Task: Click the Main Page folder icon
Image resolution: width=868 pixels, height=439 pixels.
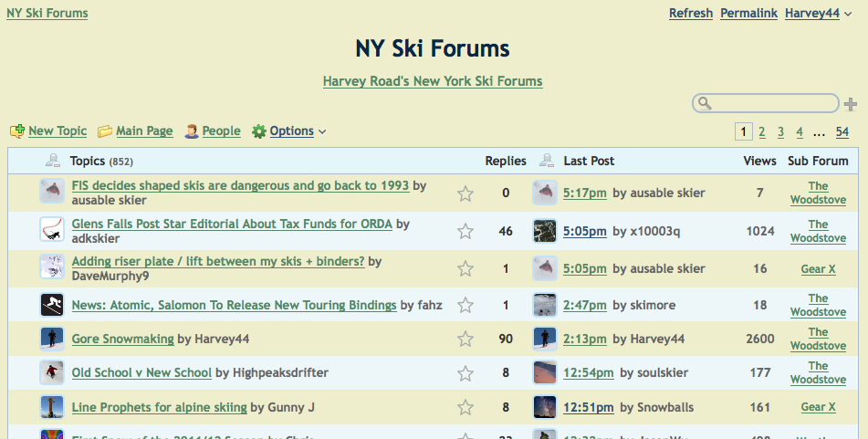Action: (105, 131)
